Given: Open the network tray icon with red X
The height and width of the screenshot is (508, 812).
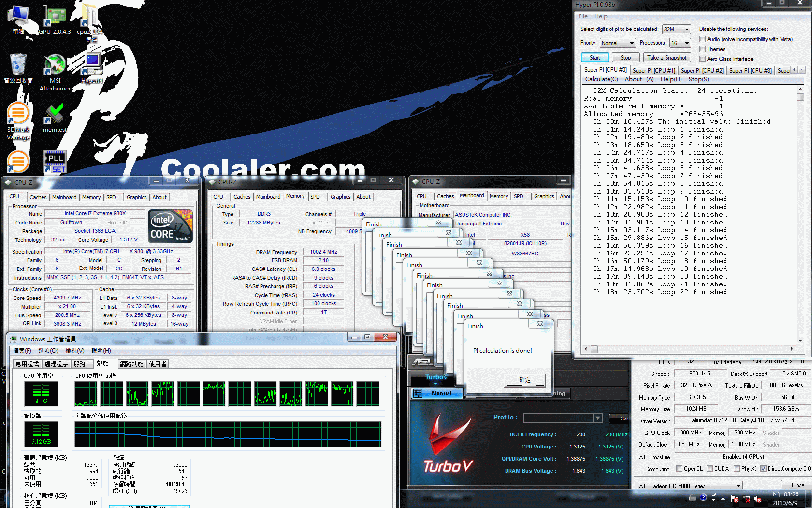Looking at the screenshot, I should pos(746,499).
